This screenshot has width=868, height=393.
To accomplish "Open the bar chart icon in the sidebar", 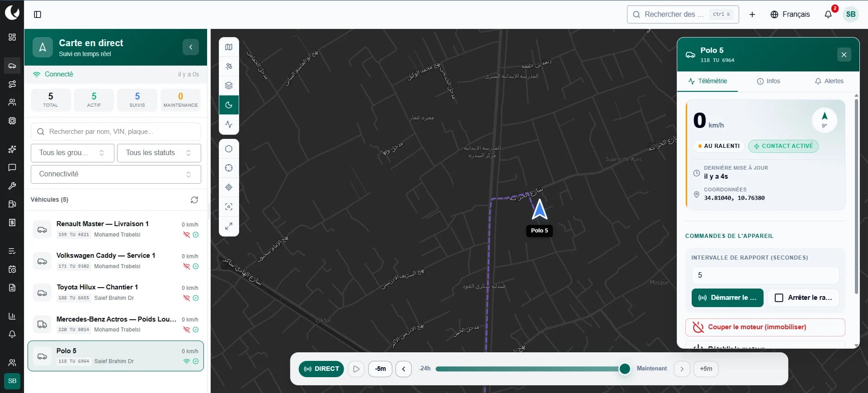I will (x=12, y=316).
